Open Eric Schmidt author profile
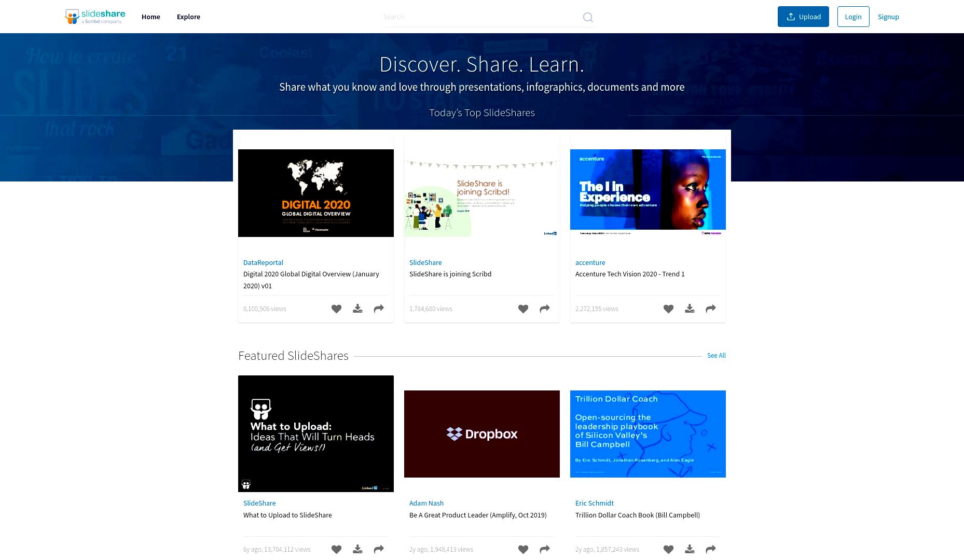 [x=594, y=503]
